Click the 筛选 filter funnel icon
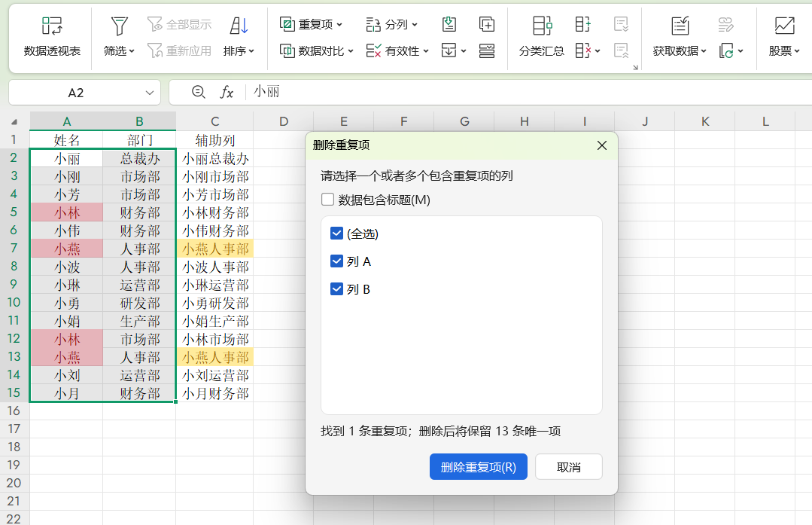Image resolution: width=812 pixels, height=525 pixels. [x=119, y=26]
